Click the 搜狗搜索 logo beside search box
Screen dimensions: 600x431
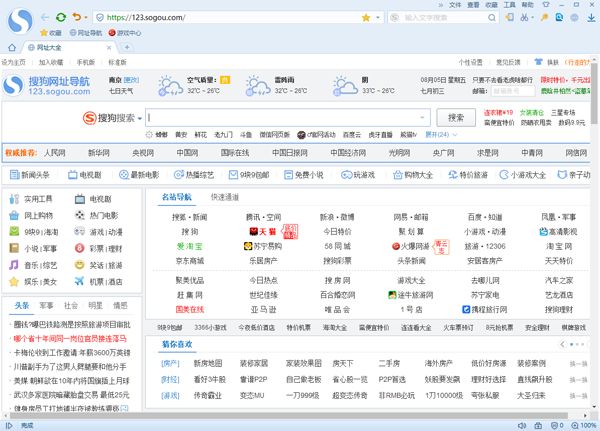point(110,117)
